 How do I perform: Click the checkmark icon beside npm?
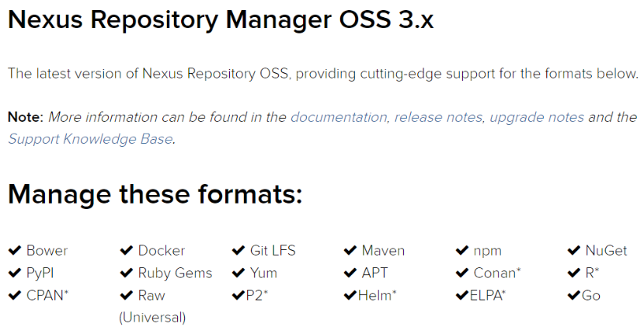pyautogui.click(x=462, y=250)
